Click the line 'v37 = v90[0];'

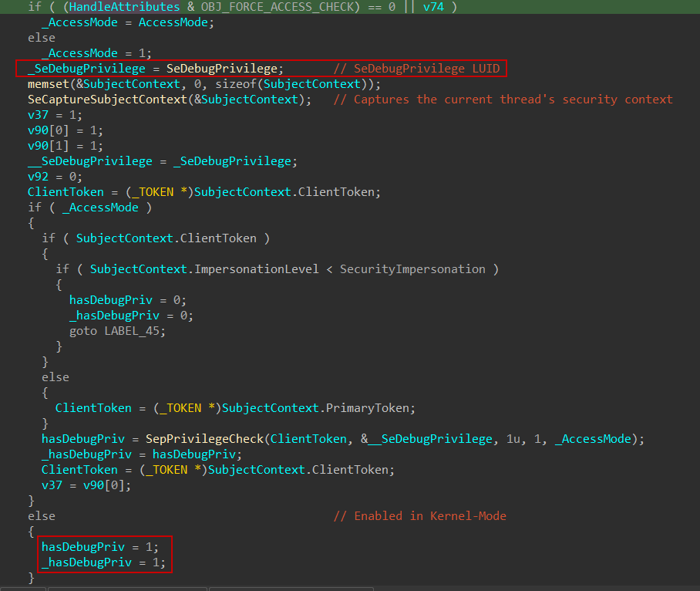point(86,485)
